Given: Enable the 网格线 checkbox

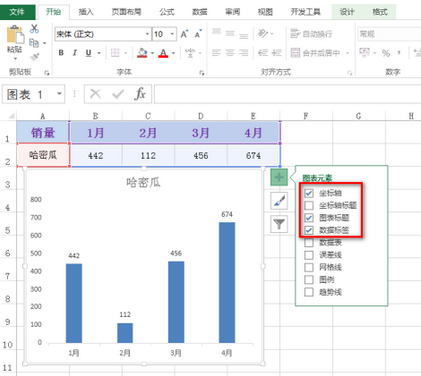Looking at the screenshot, I should [309, 267].
